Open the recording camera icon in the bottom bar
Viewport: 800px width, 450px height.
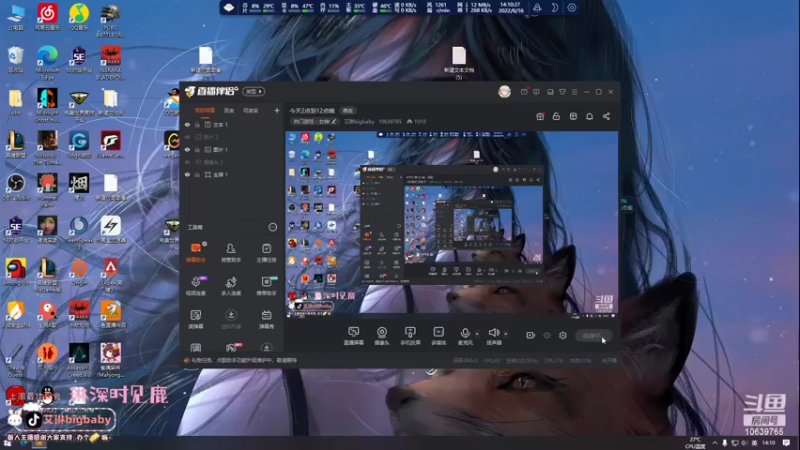pos(531,335)
